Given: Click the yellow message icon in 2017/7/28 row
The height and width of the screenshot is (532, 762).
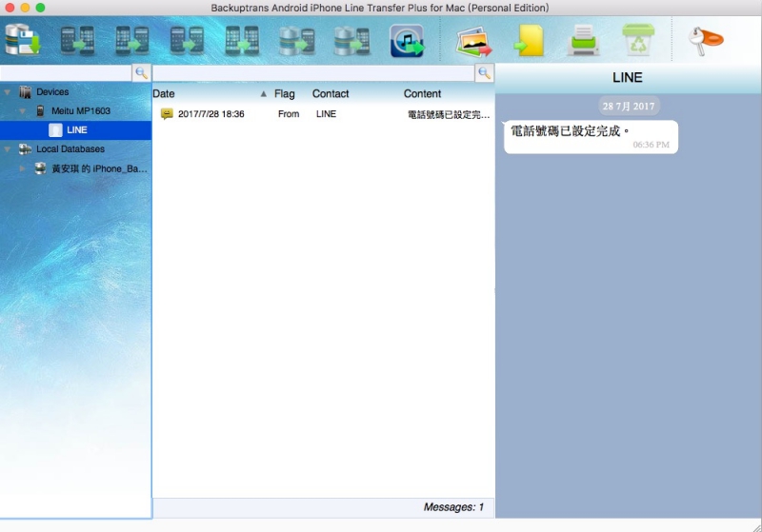Looking at the screenshot, I should point(167,113).
